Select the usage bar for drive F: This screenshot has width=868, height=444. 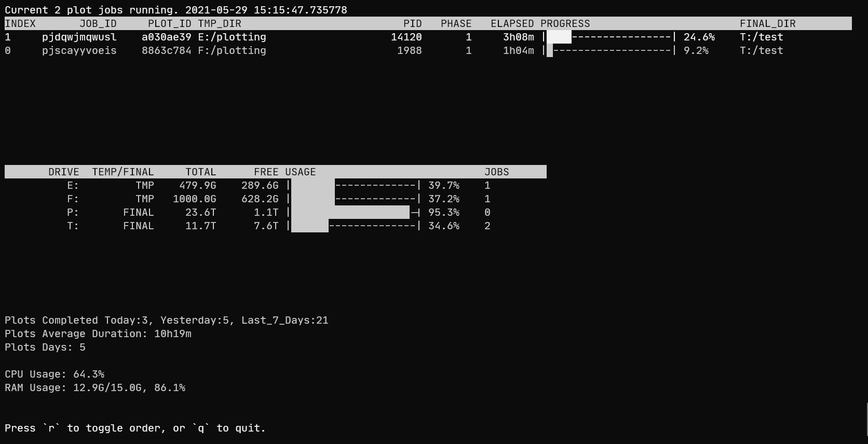354,199
